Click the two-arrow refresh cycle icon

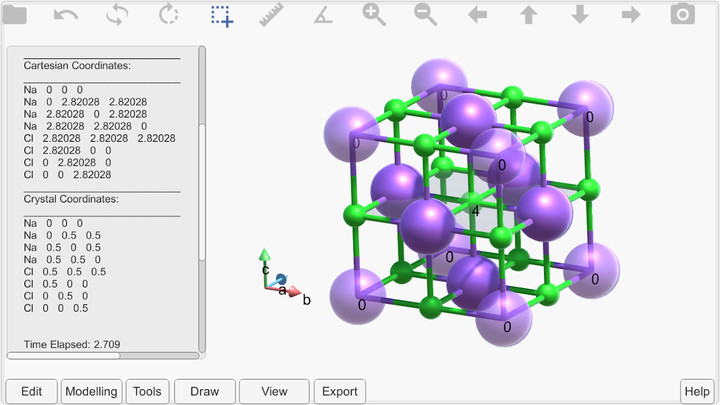click(x=118, y=15)
